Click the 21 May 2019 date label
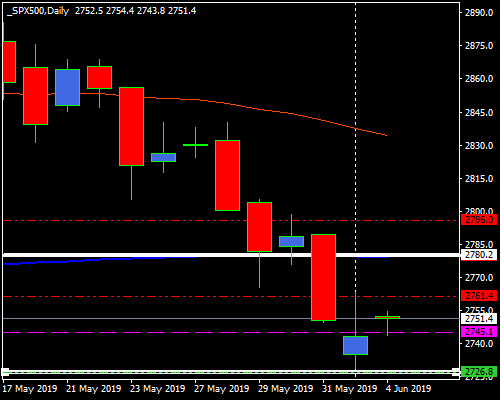 (94, 389)
